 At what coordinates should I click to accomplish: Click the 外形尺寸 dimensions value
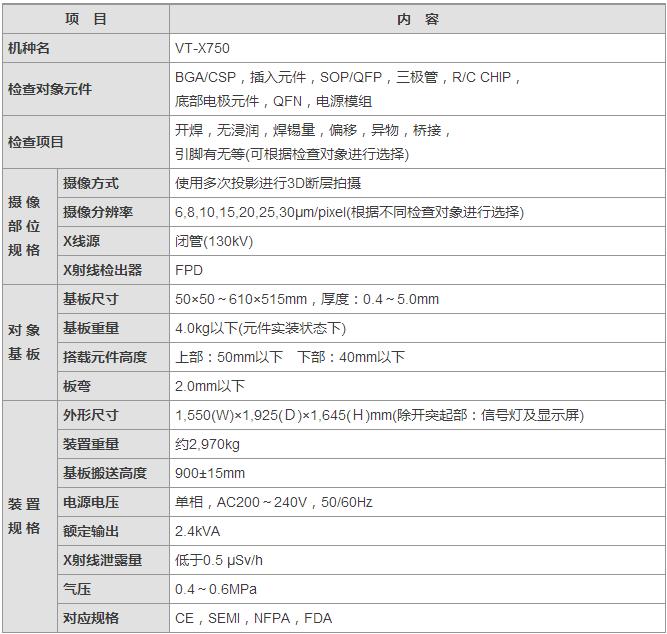point(379,415)
